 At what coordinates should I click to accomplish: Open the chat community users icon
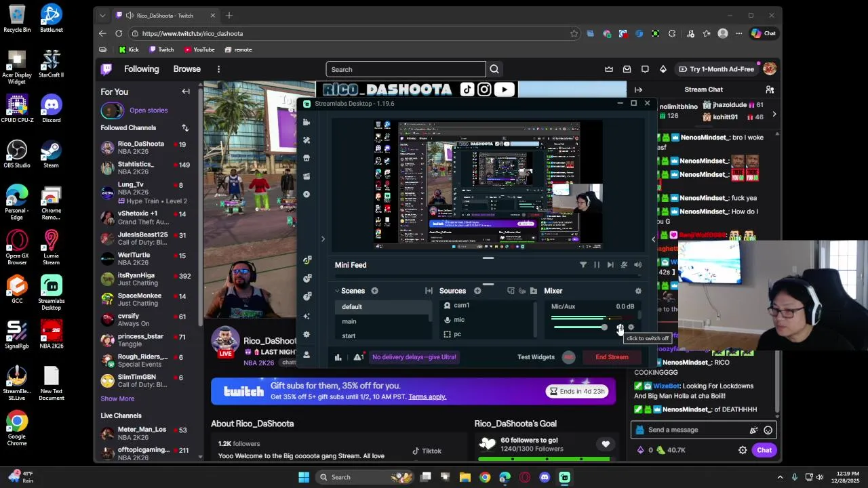[x=770, y=89]
